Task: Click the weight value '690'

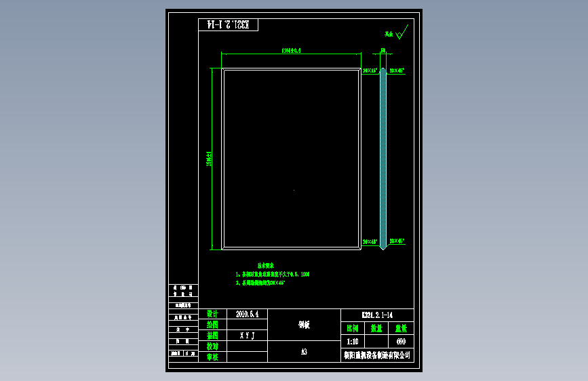Action: coord(401,342)
